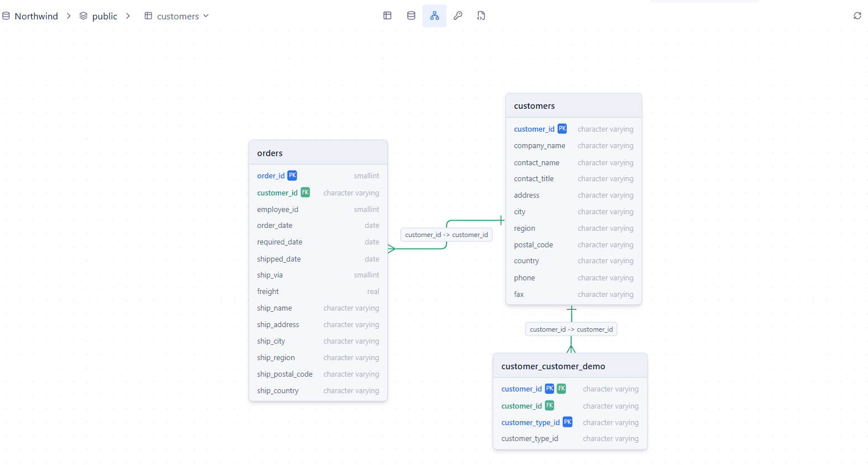
Task: Select the phone column
Action: pyautogui.click(x=574, y=278)
